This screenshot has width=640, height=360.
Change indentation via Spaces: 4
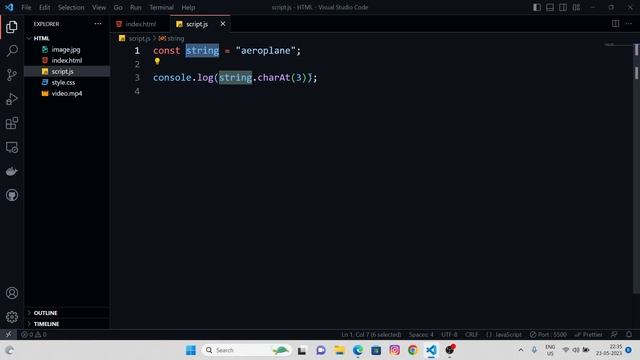click(421, 334)
